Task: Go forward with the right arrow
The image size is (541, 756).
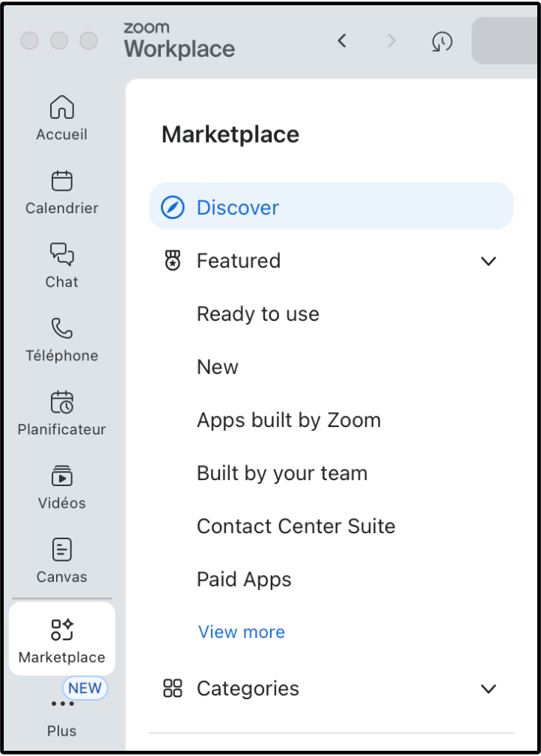Action: [391, 41]
